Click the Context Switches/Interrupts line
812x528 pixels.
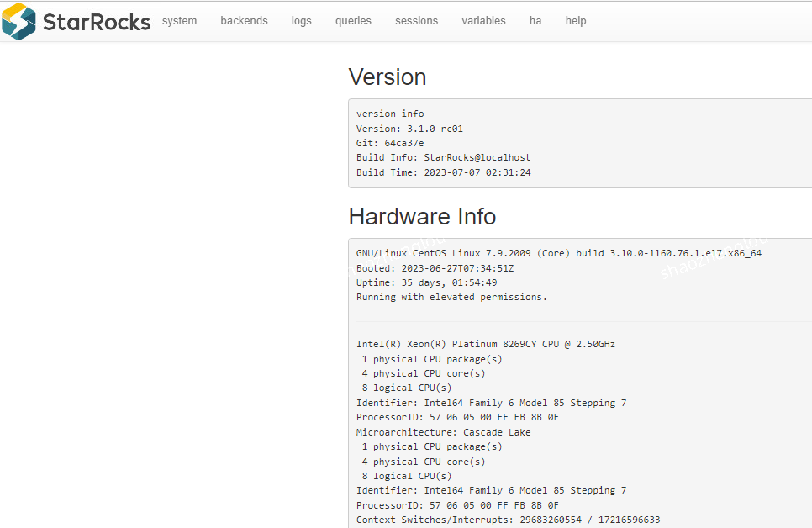click(x=508, y=520)
